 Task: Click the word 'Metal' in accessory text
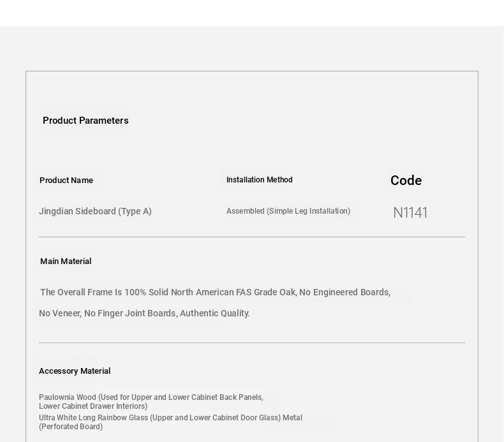point(292,418)
